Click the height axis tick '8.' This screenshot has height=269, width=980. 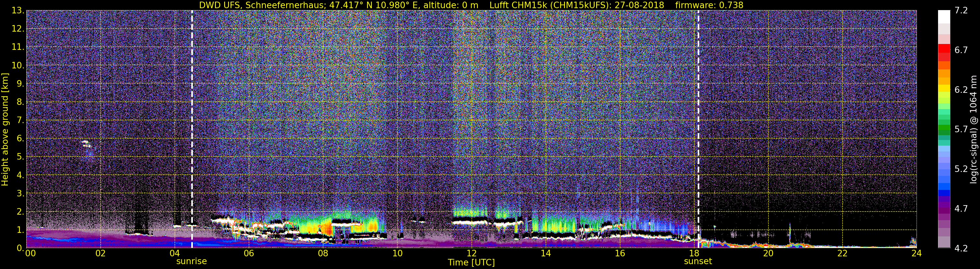[x=20, y=102]
